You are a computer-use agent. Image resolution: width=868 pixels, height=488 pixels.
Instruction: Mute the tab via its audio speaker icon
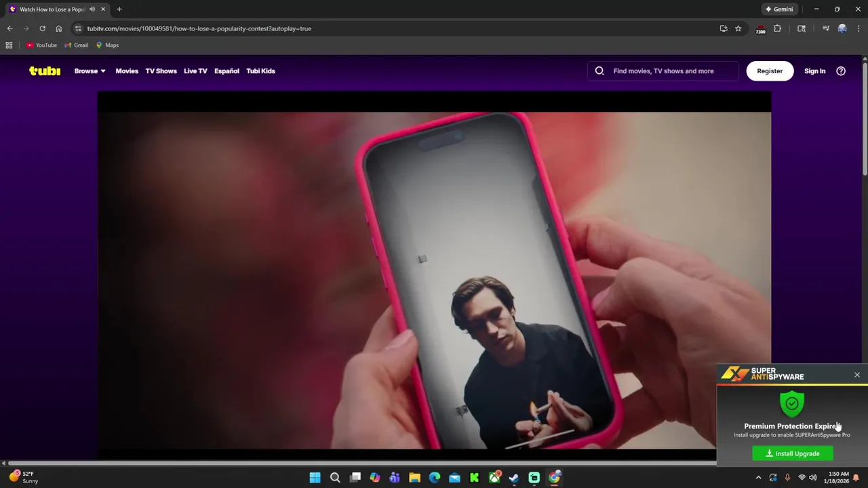(92, 9)
